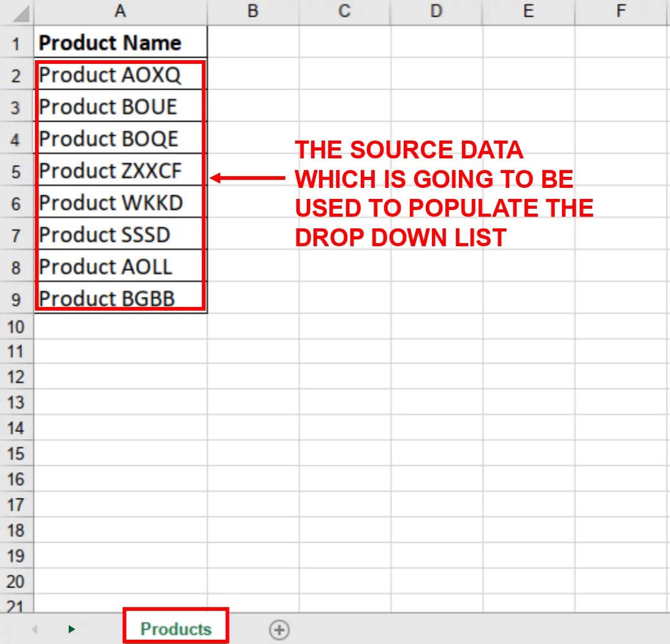
Task: Click the Product Name header cell
Action: pyautogui.click(x=121, y=42)
